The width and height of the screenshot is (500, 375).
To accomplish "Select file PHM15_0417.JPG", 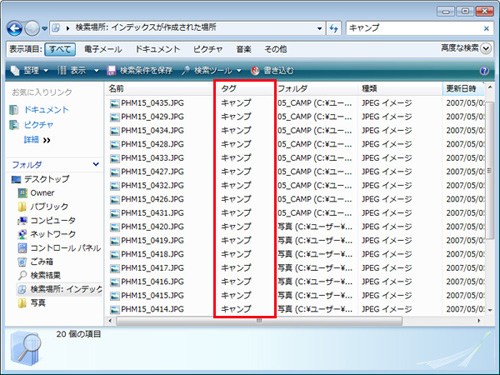I will 152,268.
